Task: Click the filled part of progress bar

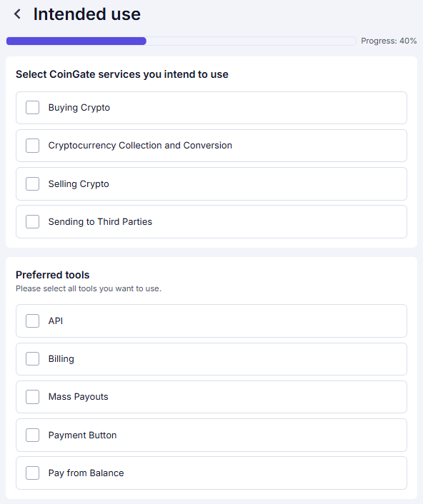Action: click(x=76, y=41)
